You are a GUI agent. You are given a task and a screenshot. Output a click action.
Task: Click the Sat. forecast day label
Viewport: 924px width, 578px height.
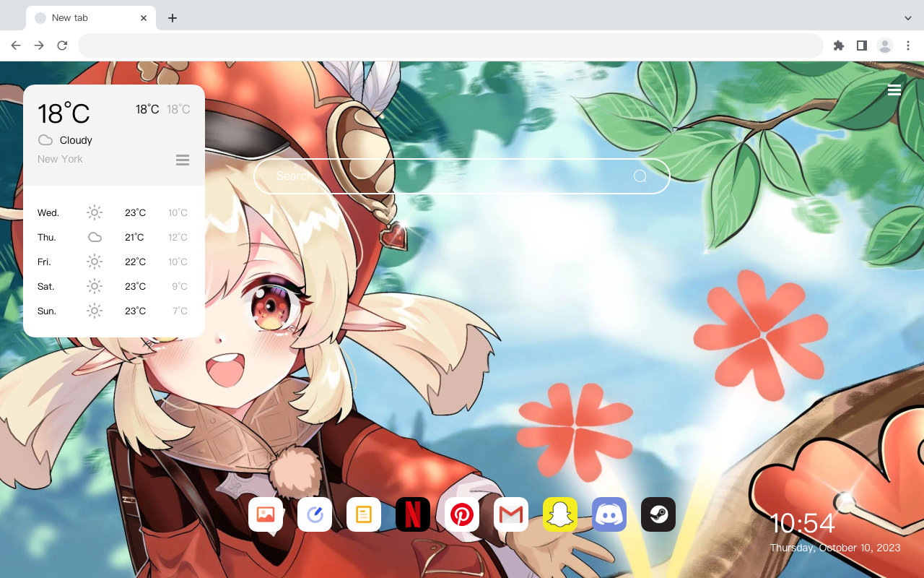pyautogui.click(x=46, y=286)
